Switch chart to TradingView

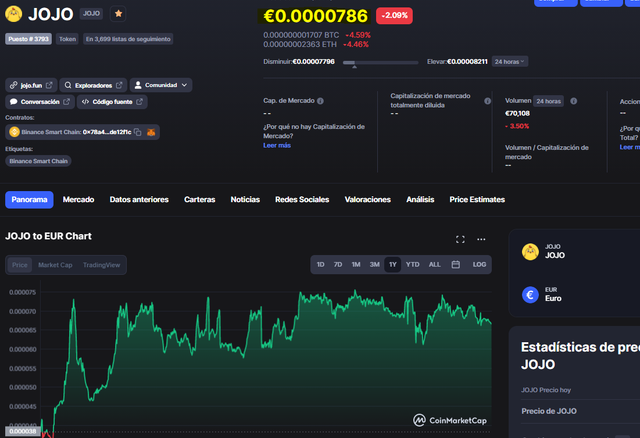pos(101,265)
